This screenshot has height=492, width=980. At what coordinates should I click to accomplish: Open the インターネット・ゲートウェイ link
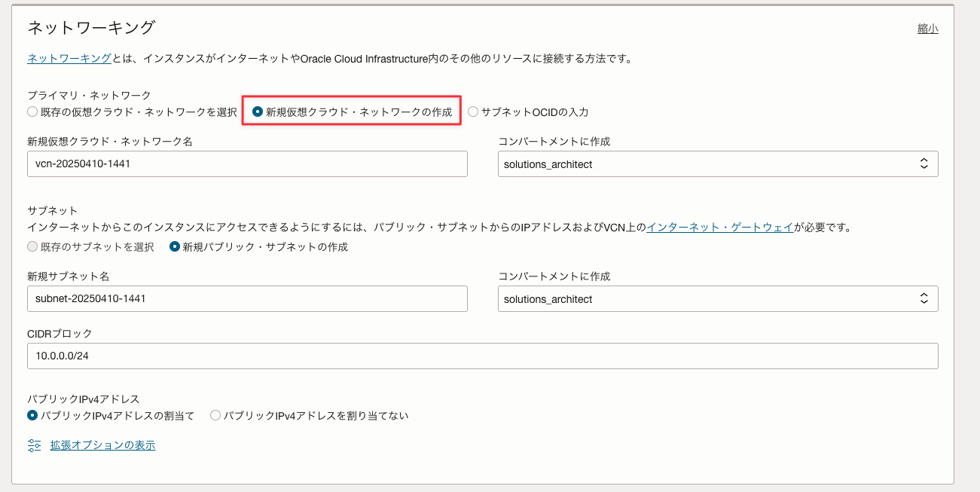(720, 227)
